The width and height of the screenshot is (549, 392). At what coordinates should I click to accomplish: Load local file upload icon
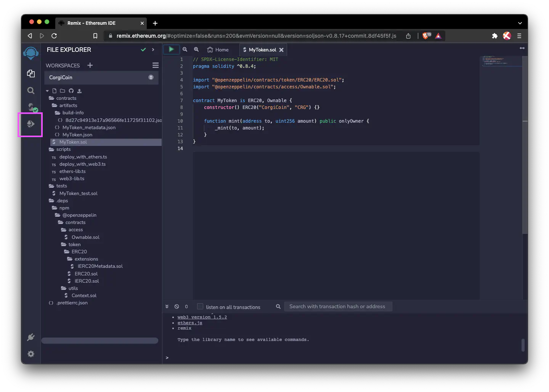(79, 91)
